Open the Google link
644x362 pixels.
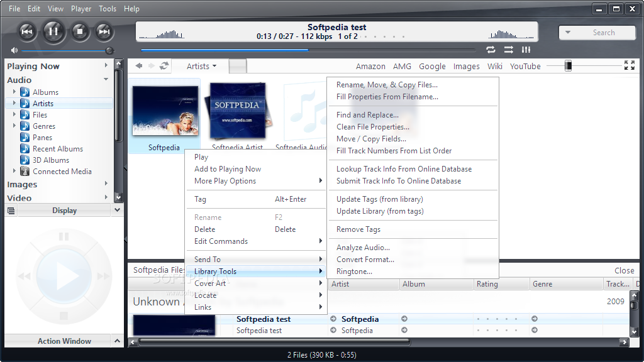tap(432, 66)
